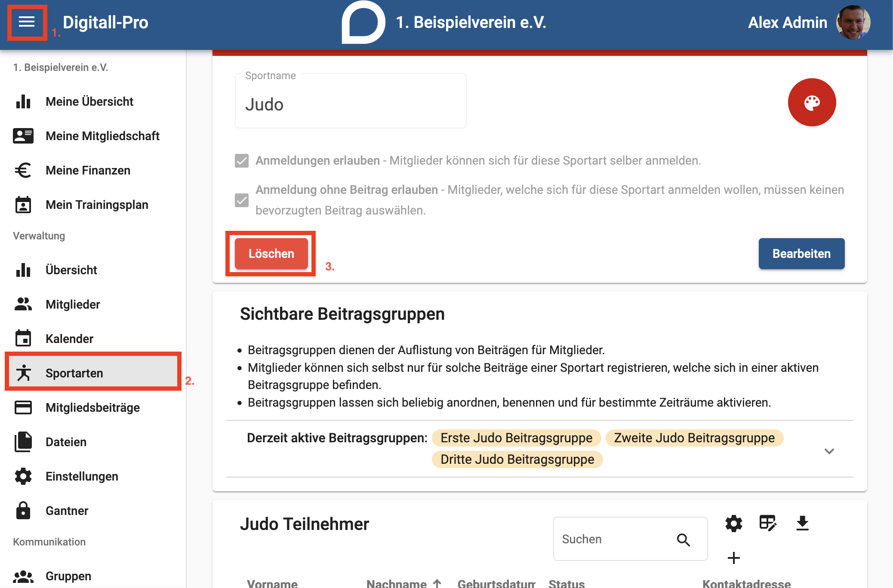Open Meine Finanzen page
This screenshot has width=893, height=588.
93,170
